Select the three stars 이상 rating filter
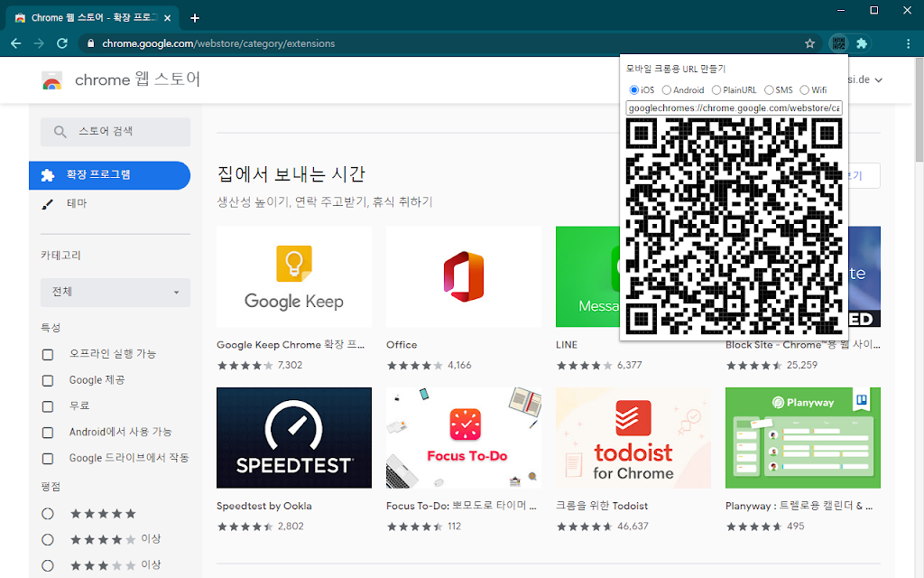The width and height of the screenshot is (924, 578). coord(48,565)
